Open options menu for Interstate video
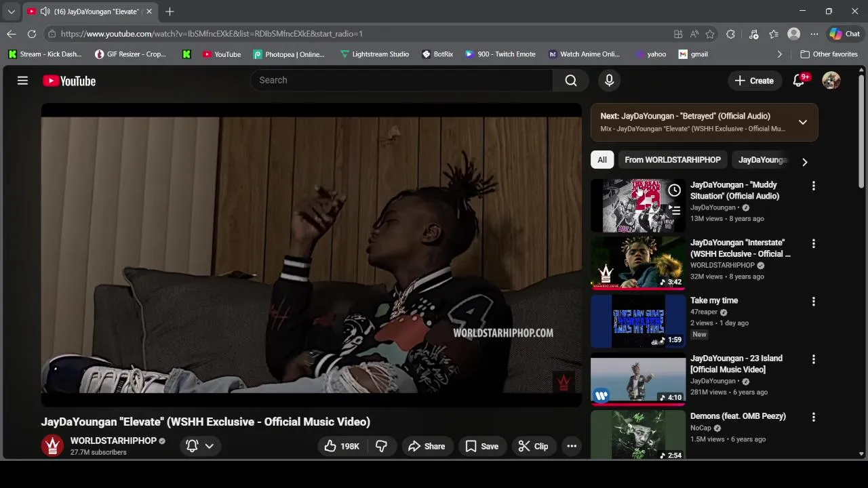The height and width of the screenshot is (488, 868). coord(814,243)
